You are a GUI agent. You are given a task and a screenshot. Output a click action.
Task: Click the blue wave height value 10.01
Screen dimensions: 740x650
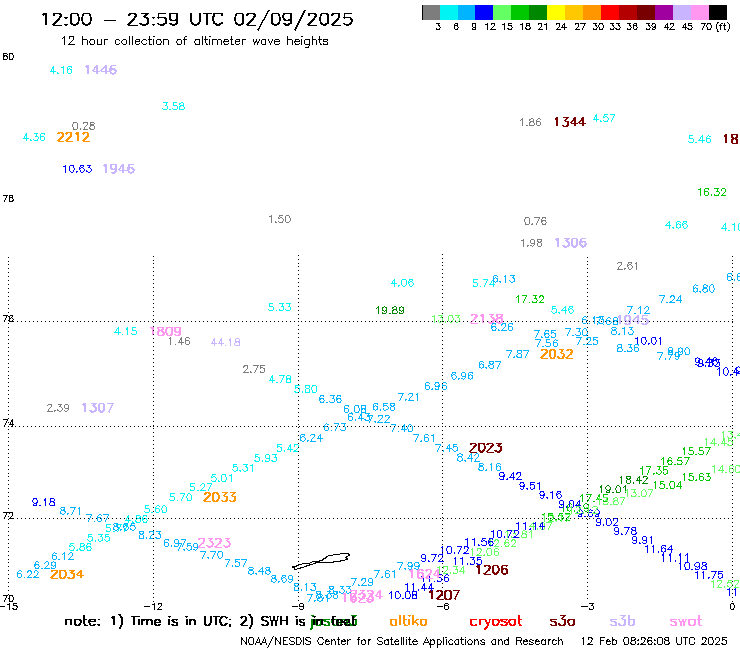[x=648, y=341]
